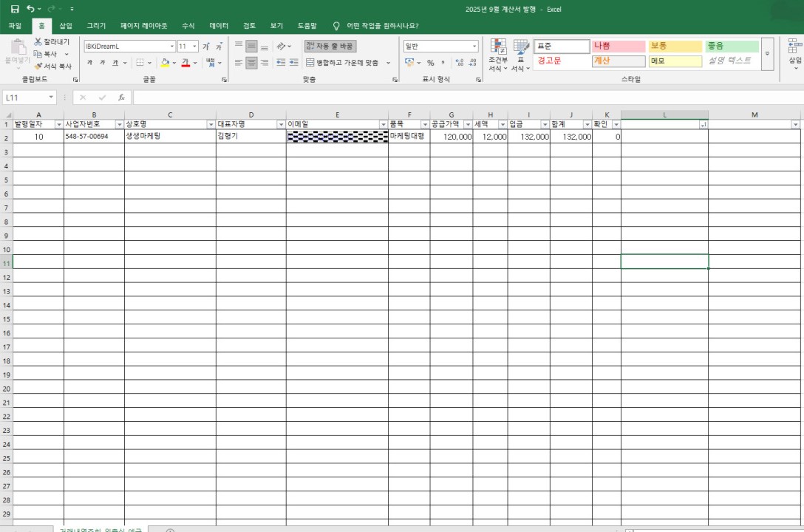Open filter dropdown for 상호명 column
This screenshot has height=532, width=804.
[x=211, y=125]
